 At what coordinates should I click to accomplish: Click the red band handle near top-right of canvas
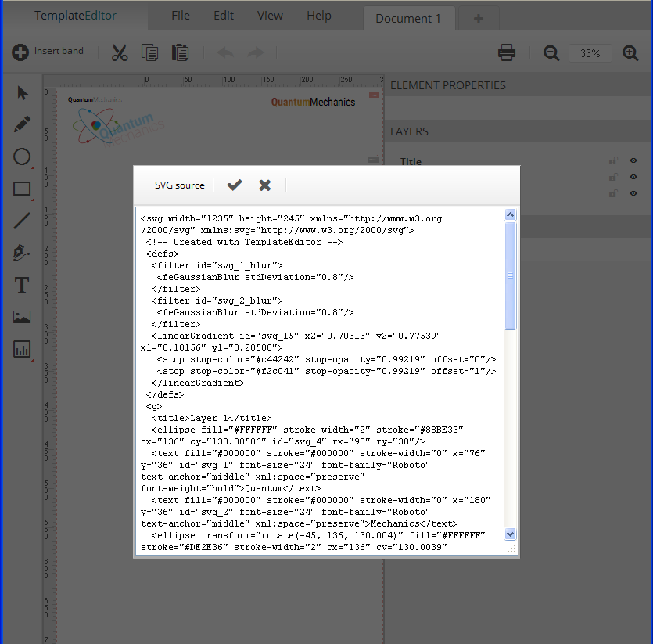(x=374, y=95)
